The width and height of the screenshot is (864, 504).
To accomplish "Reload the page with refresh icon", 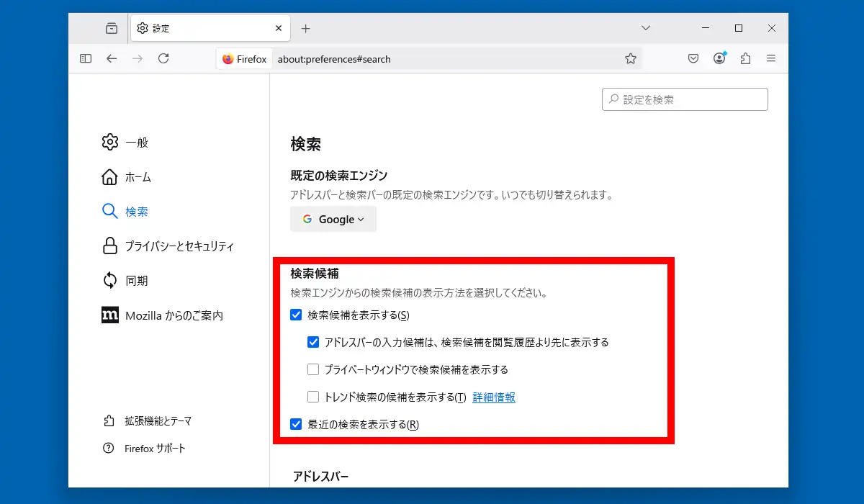I will tap(163, 58).
